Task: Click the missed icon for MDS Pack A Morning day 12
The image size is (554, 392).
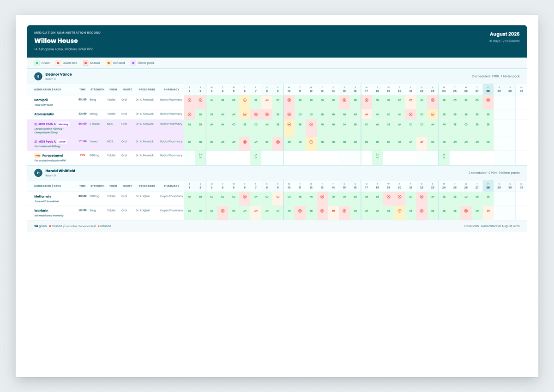Action: pyautogui.click(x=311, y=124)
